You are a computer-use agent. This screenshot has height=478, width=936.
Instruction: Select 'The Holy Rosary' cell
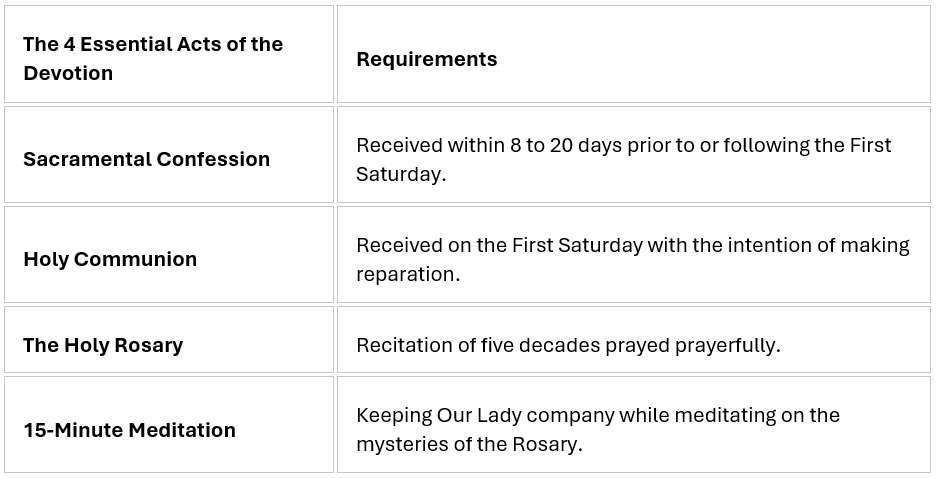pos(169,340)
